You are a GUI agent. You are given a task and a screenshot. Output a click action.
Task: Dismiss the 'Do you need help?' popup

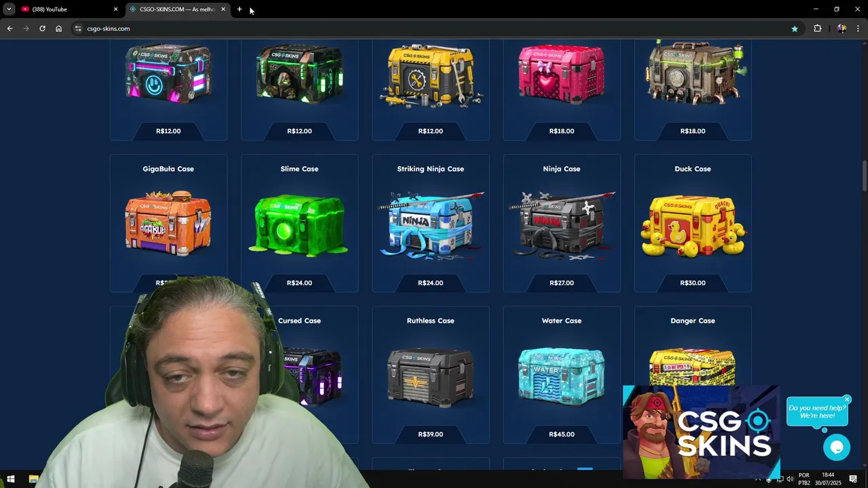pyautogui.click(x=847, y=399)
